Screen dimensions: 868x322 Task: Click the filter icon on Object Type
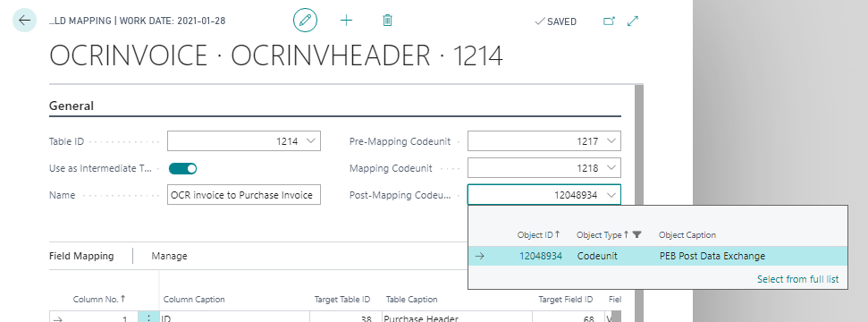point(636,234)
